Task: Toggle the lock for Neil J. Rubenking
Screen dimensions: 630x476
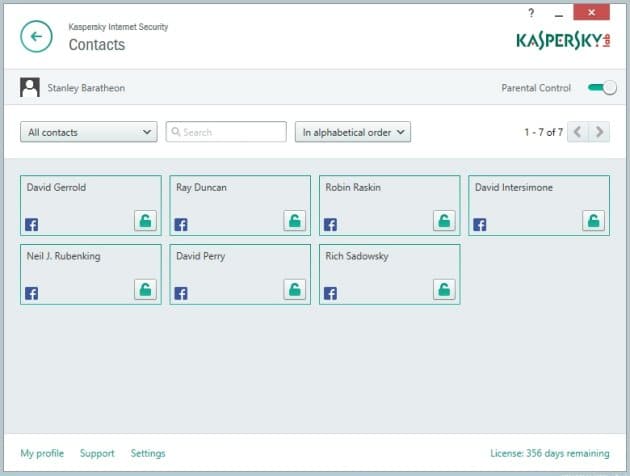Action: (x=145, y=289)
